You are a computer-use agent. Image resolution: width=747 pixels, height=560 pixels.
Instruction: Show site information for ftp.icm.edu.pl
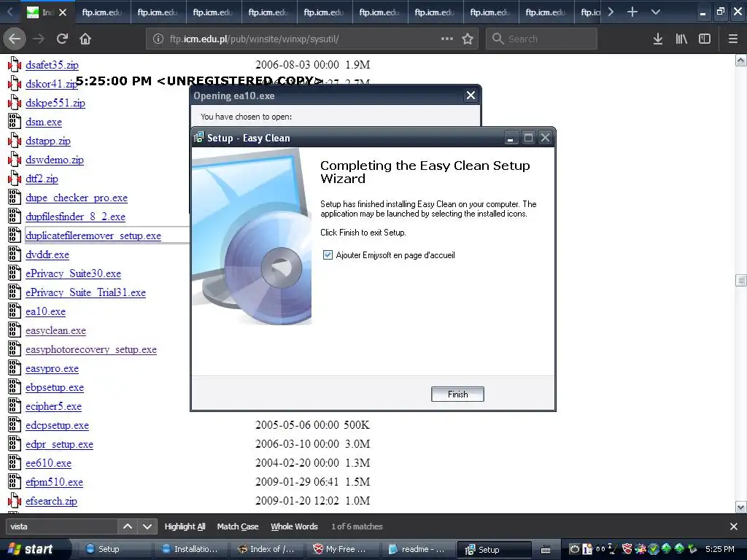pos(158,39)
